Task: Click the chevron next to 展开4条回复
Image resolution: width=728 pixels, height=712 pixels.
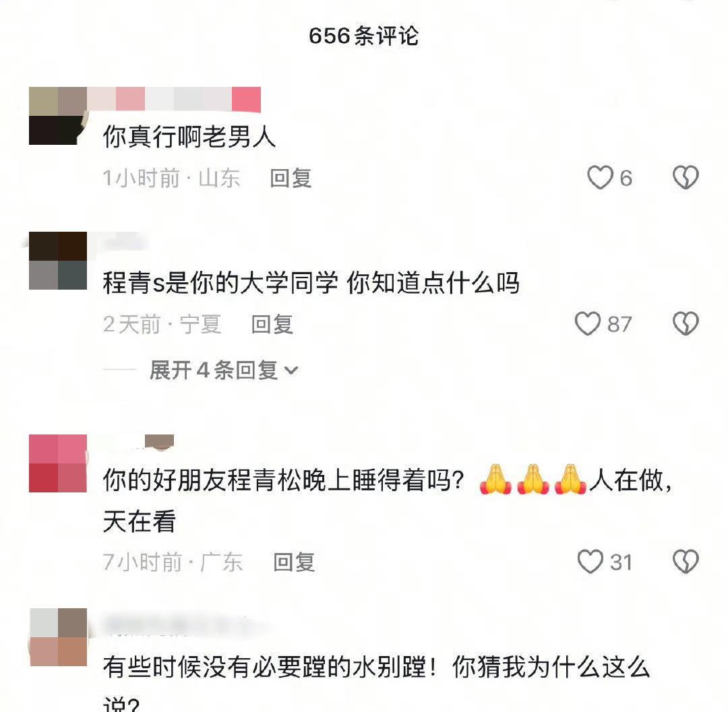Action: (291, 370)
